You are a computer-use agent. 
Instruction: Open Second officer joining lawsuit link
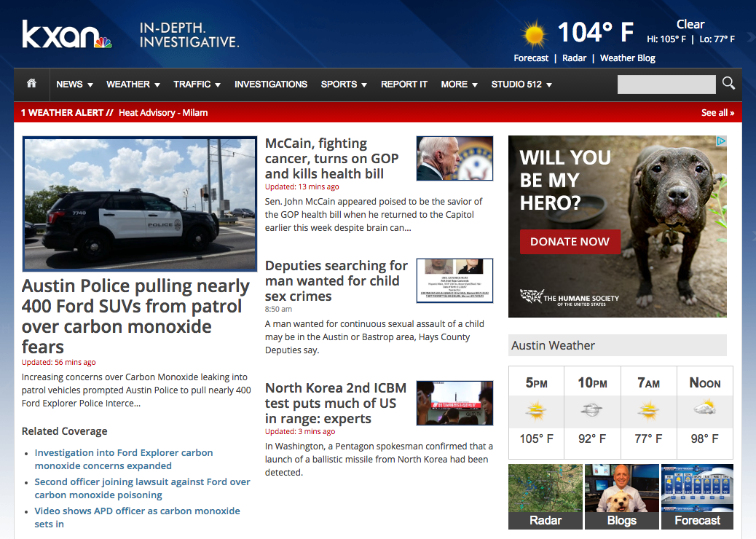(142, 488)
